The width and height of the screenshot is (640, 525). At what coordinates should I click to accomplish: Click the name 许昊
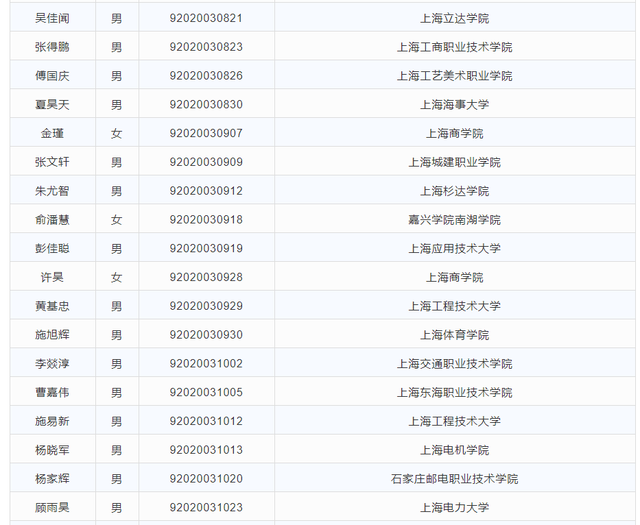[52, 277]
